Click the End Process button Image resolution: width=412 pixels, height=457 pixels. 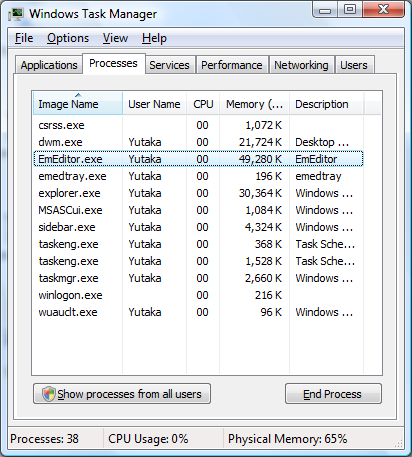[333, 394]
